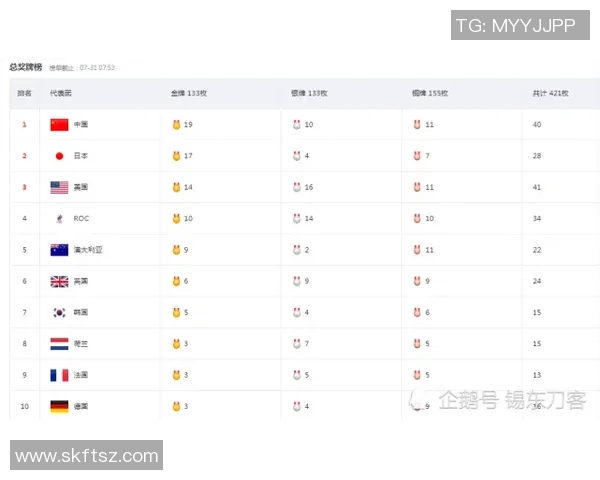The height and width of the screenshot is (480, 600).
Task: Click the Australia flag icon
Action: (59, 250)
